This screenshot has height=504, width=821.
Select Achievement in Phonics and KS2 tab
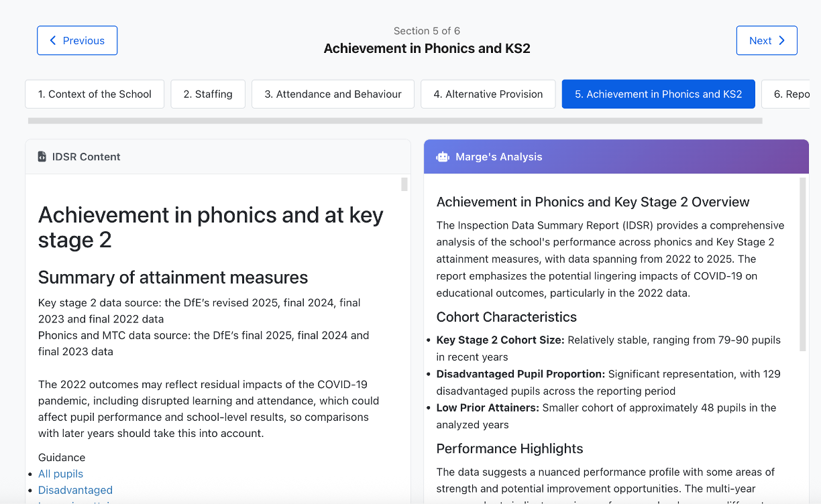(x=658, y=94)
